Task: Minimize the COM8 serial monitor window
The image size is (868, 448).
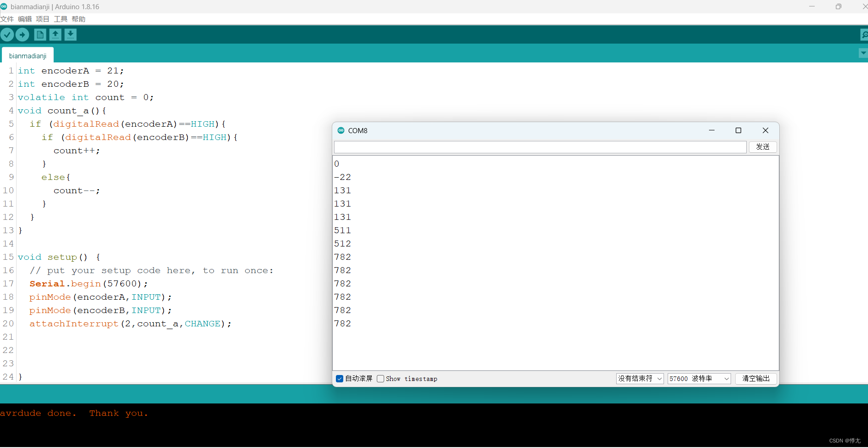Action: (712, 130)
